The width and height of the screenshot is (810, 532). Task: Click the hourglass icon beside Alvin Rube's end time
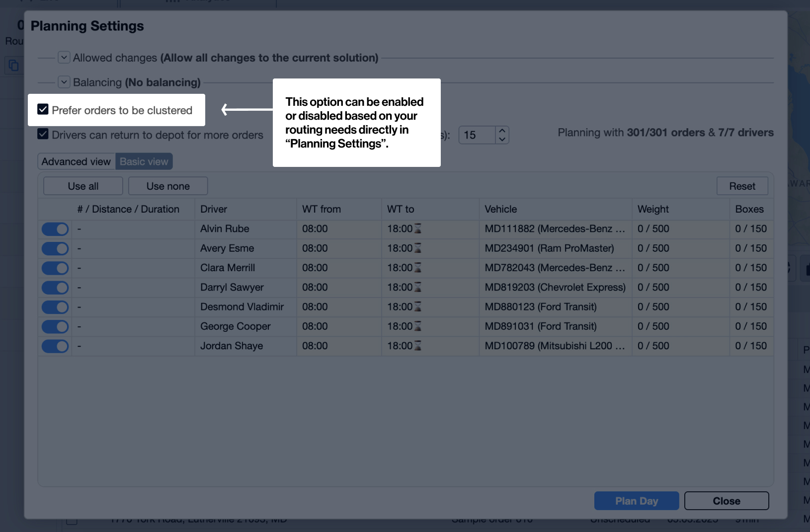coord(418,229)
